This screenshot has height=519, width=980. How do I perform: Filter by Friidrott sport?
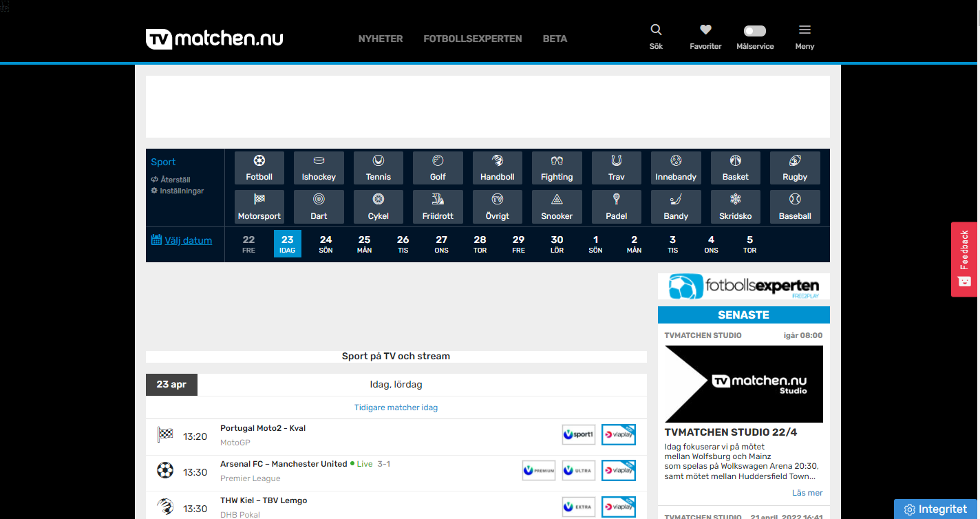[438, 207]
